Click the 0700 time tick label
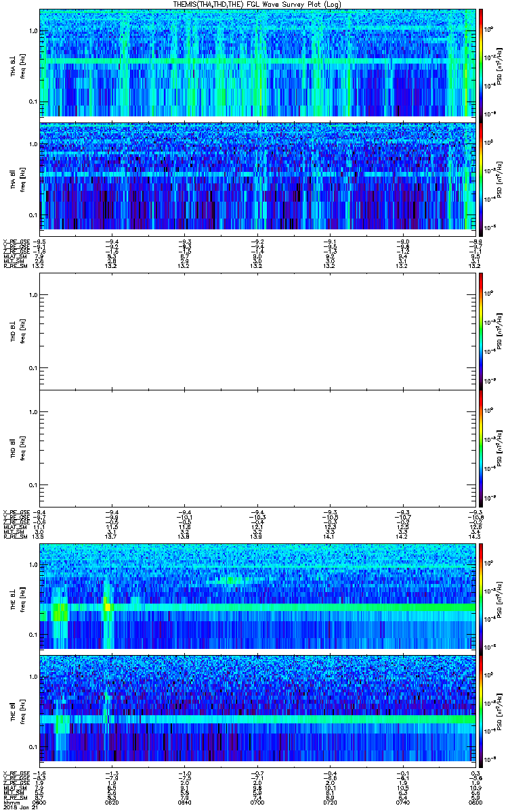 pyautogui.click(x=257, y=801)
